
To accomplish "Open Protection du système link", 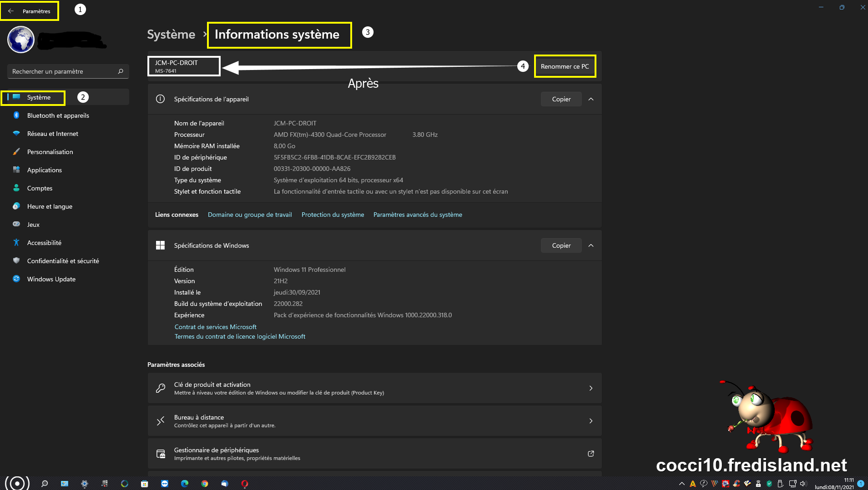I will click(x=333, y=215).
